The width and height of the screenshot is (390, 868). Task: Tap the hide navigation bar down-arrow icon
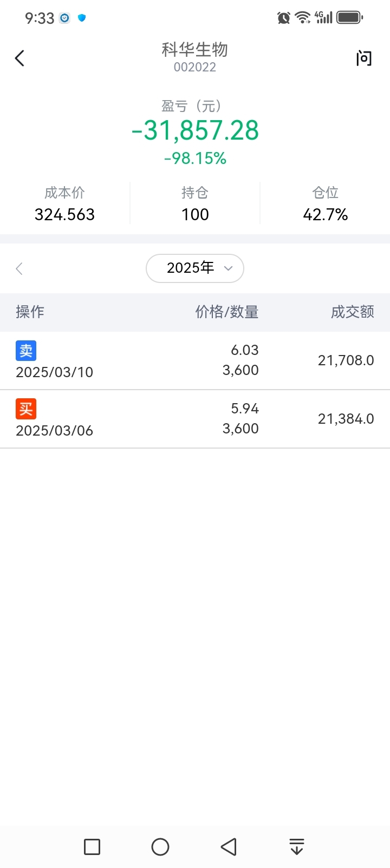(x=296, y=846)
